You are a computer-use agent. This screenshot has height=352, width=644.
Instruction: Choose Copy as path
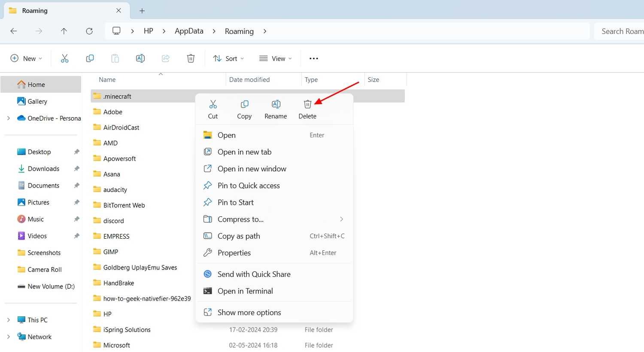[274, 236]
